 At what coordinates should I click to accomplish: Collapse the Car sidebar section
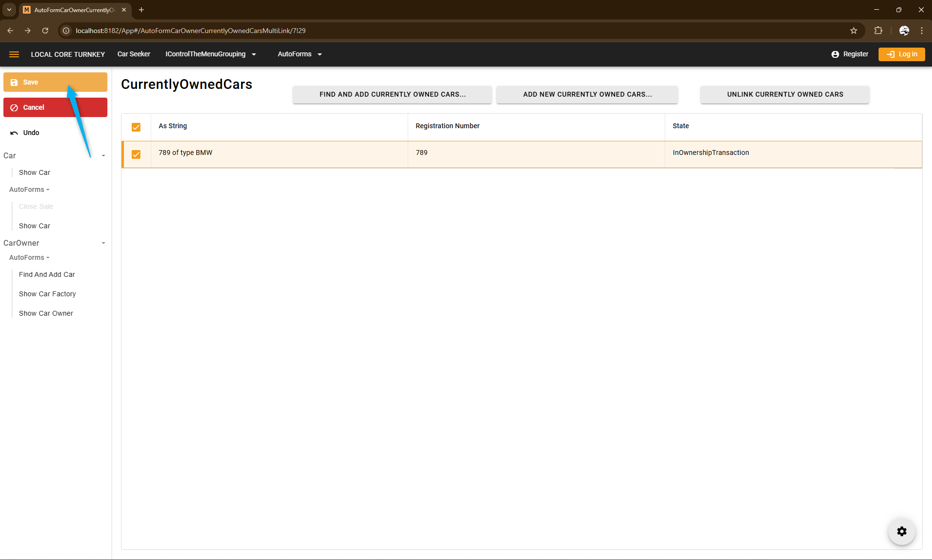click(x=103, y=156)
